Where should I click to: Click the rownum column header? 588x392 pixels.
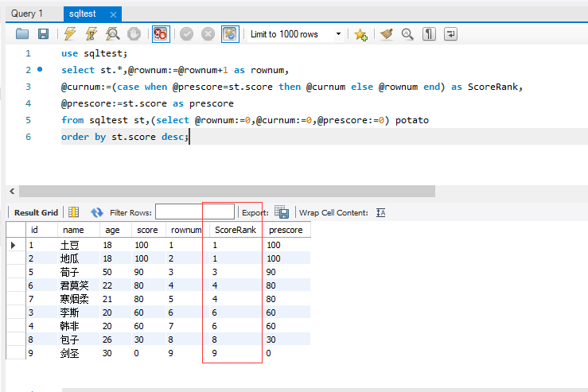pos(186,230)
